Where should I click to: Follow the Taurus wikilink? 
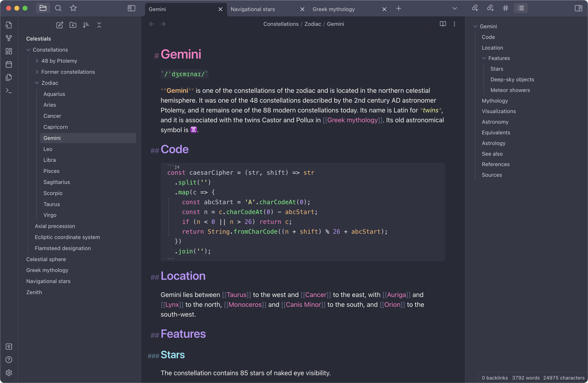(x=237, y=295)
